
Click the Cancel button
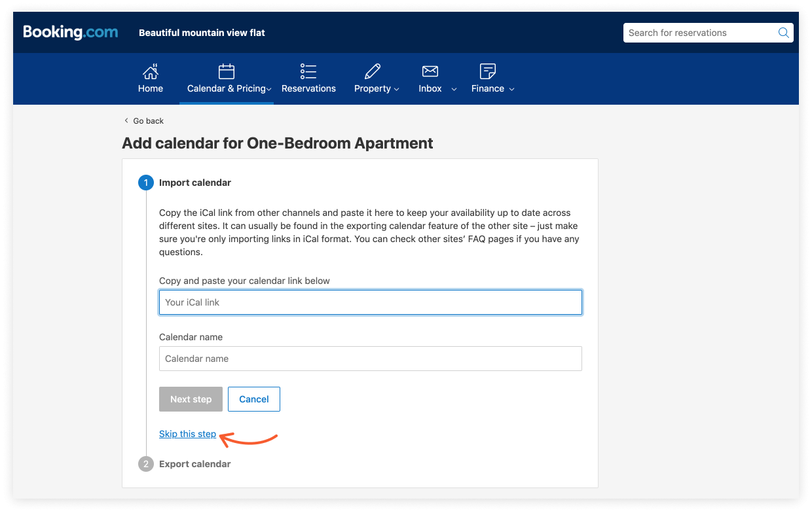click(254, 399)
